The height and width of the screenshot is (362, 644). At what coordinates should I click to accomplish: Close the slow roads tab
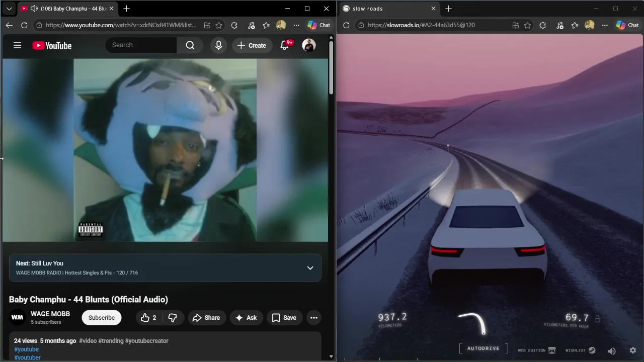(433, 9)
